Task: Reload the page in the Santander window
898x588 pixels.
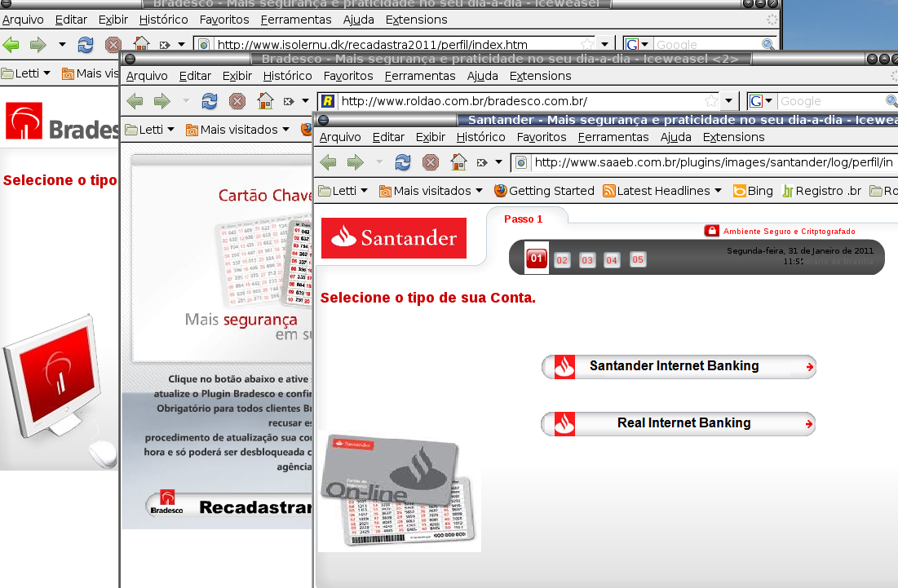Action: [403, 162]
